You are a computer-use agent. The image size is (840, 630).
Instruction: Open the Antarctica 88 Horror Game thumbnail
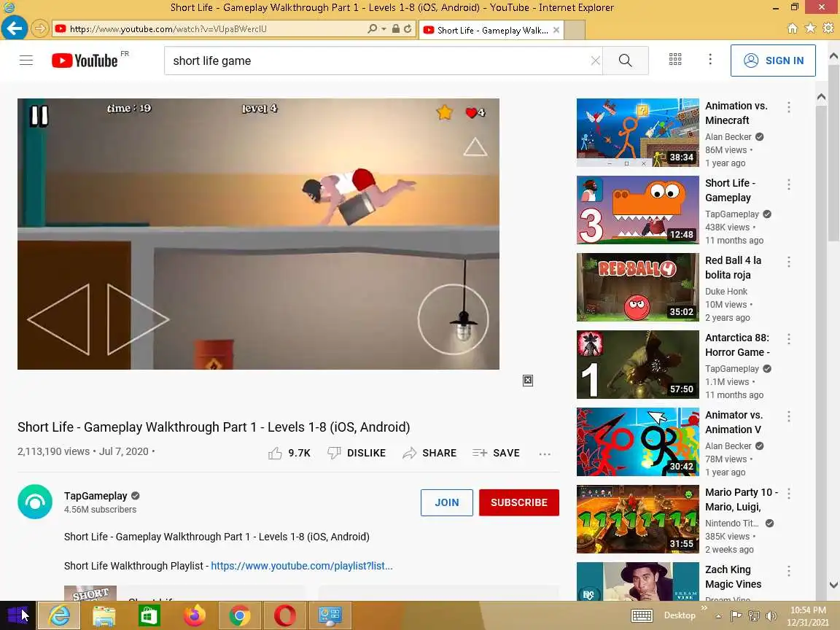637,365
